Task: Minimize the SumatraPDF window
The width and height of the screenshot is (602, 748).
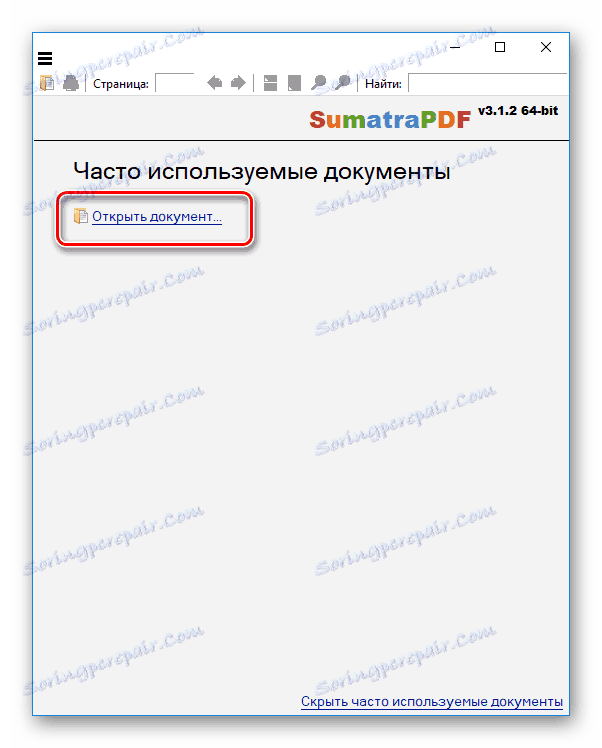Action: [455, 47]
